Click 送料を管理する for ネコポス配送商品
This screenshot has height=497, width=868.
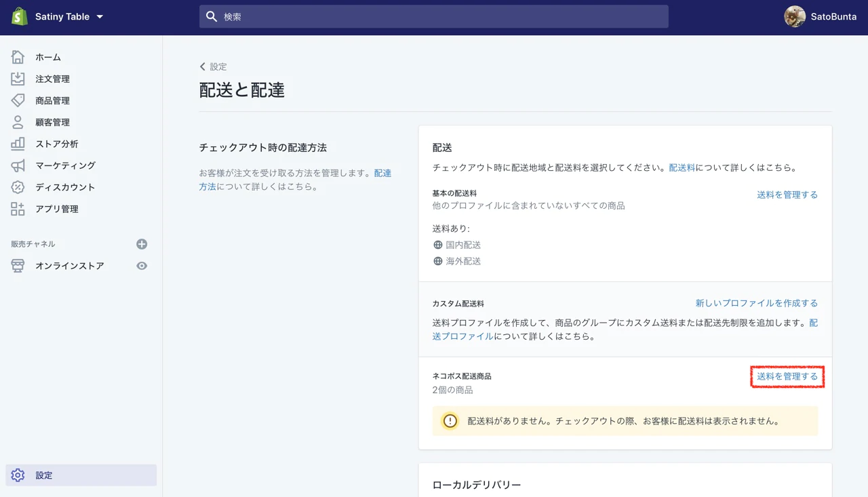[787, 376]
